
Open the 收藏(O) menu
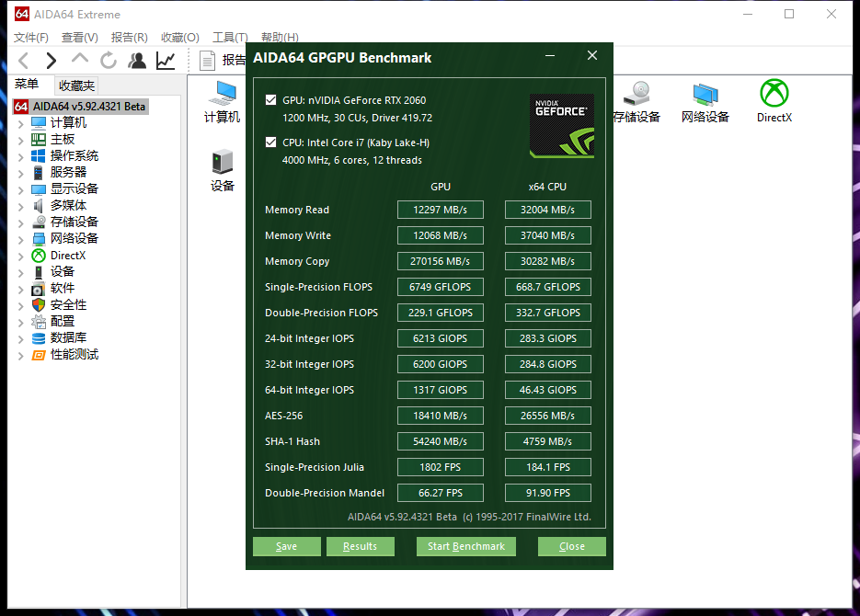point(180,38)
